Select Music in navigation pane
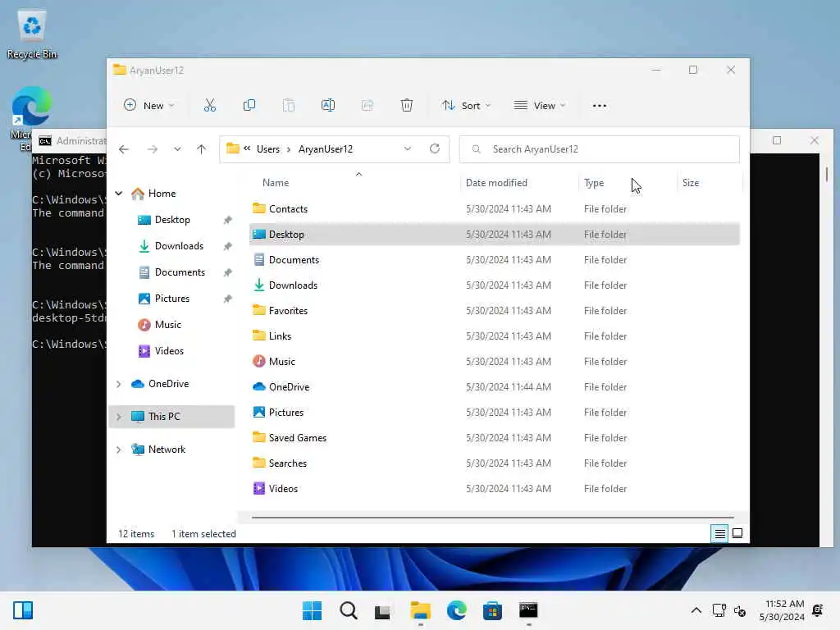 pos(167,325)
